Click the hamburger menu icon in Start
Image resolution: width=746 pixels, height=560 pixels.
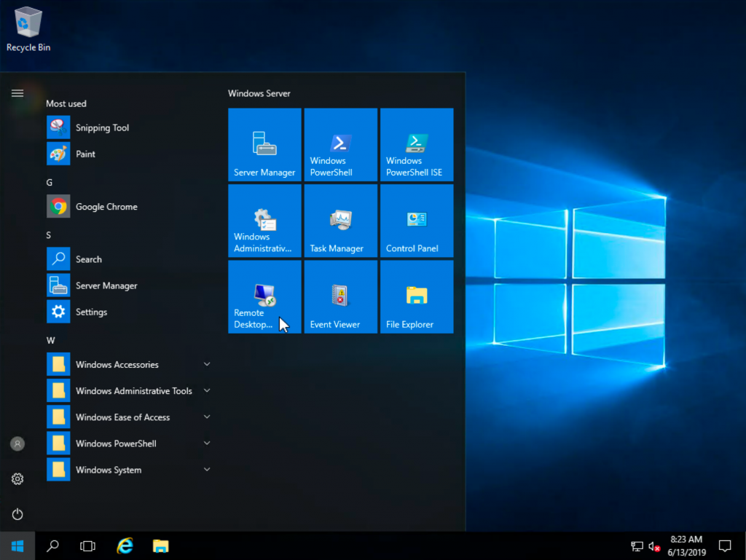17,93
